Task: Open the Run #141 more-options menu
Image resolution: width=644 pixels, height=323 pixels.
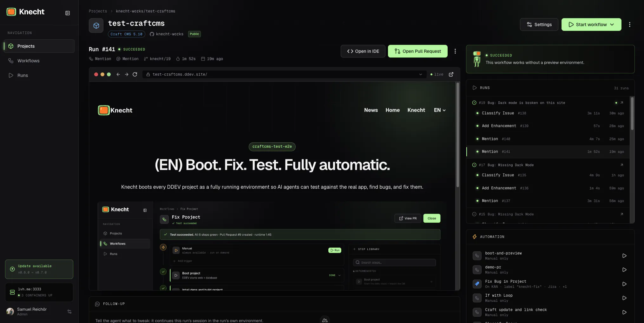Action: (455, 51)
